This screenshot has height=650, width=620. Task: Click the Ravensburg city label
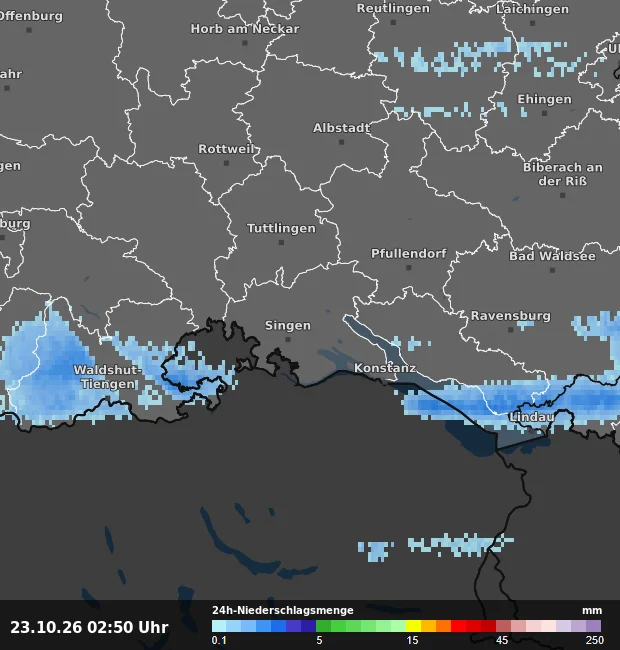[x=511, y=316]
